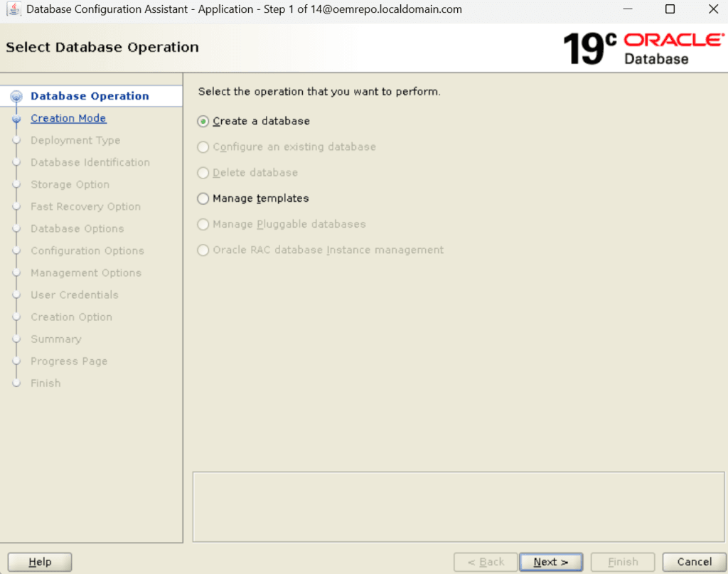728x574 pixels.
Task: Click the final Finish step in sidebar
Action: tap(45, 383)
